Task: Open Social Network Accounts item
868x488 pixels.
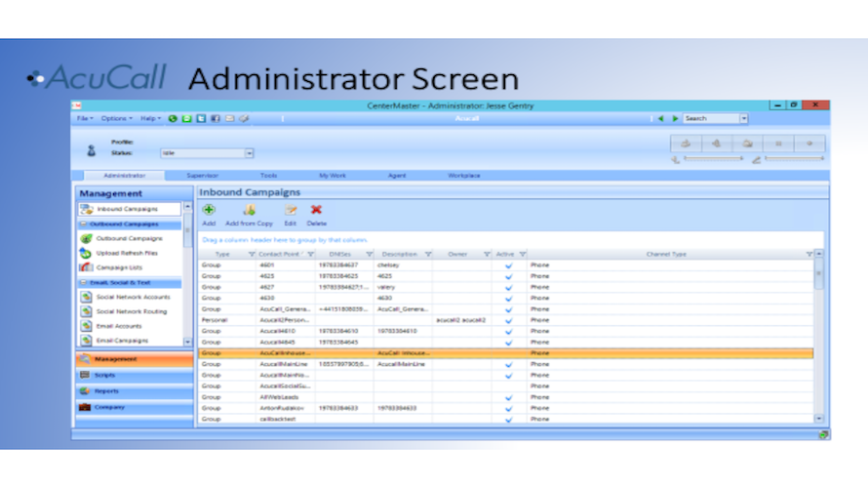Action: coord(130,297)
